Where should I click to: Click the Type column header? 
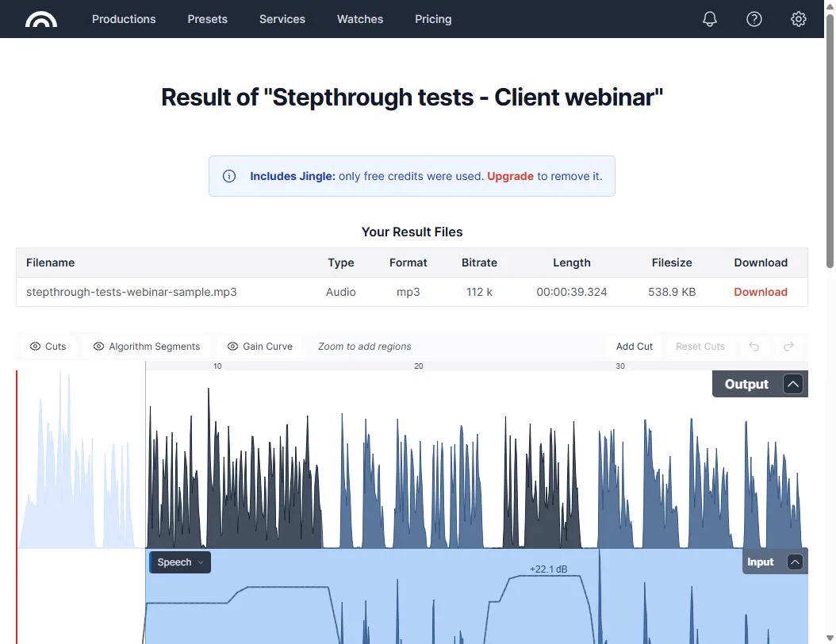(341, 263)
